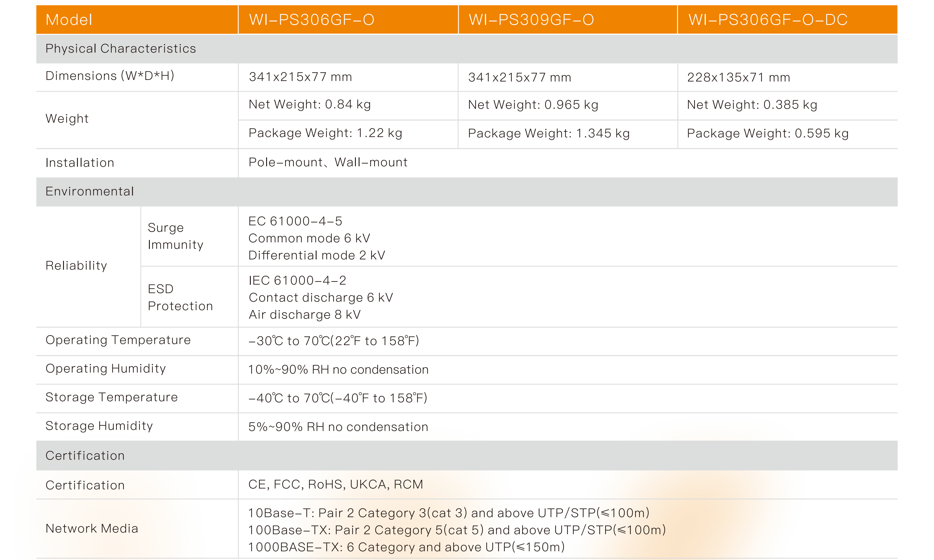Click Package Weight 0.595 kg value
This screenshot has width=934, height=560.
[767, 134]
